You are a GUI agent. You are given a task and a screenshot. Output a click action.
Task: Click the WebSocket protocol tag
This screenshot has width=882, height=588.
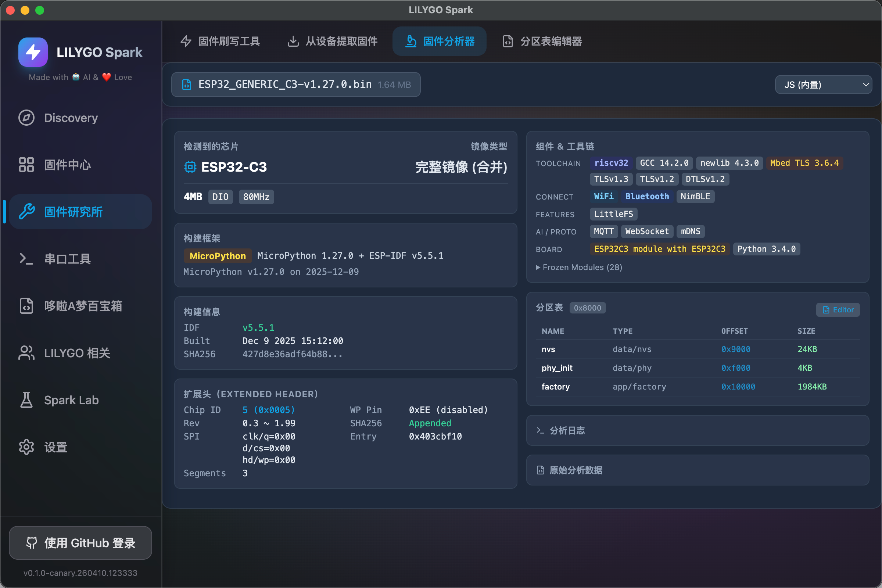coord(647,232)
